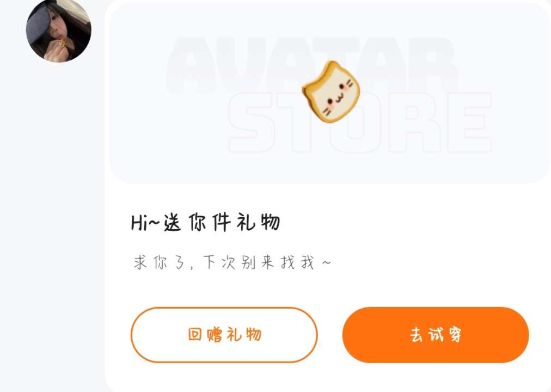
Task: Click the 回赠礼物 outlined button
Action: point(224,335)
